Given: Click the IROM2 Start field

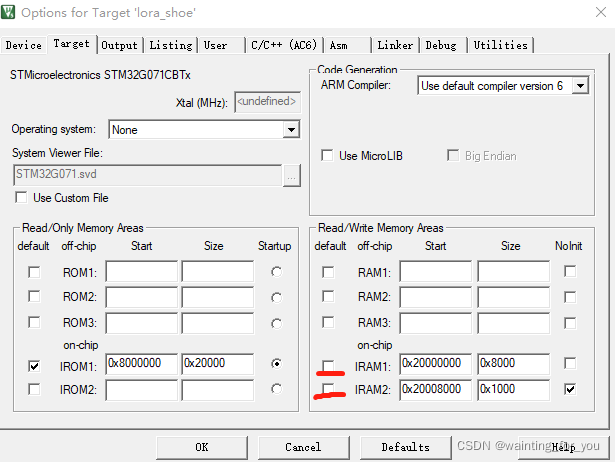Looking at the screenshot, I should (x=141, y=390).
